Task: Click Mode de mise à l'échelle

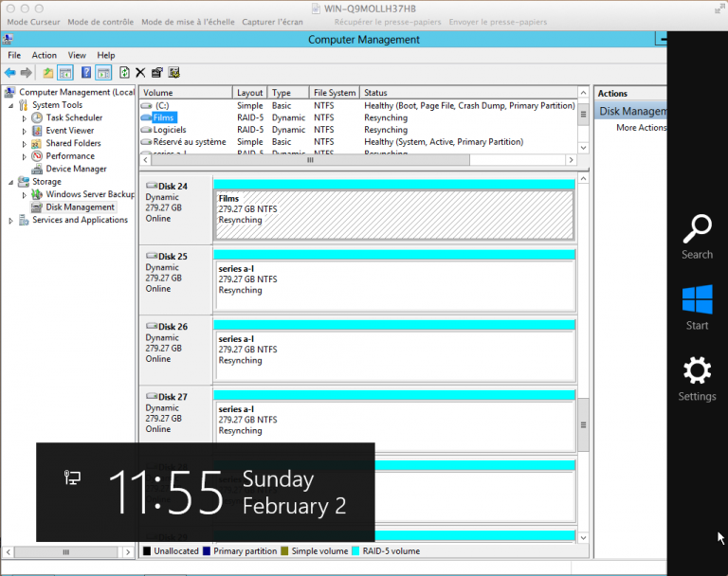Action: click(188, 22)
